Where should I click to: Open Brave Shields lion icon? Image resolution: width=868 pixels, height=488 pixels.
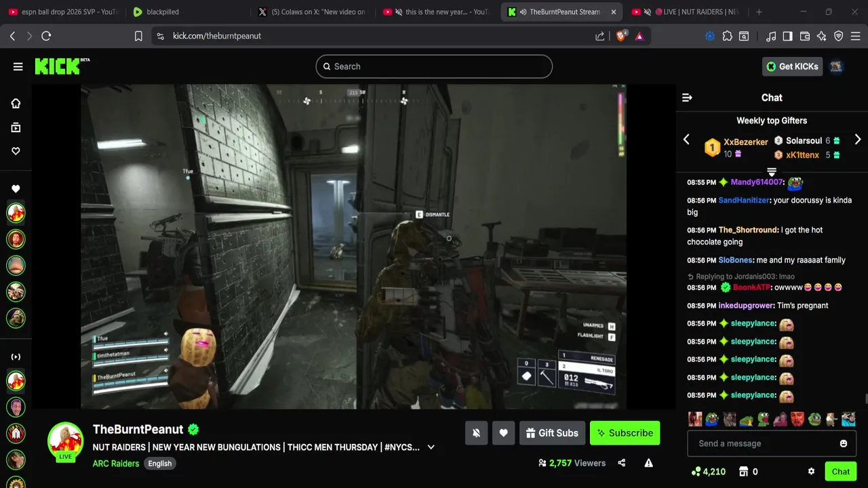pos(621,36)
